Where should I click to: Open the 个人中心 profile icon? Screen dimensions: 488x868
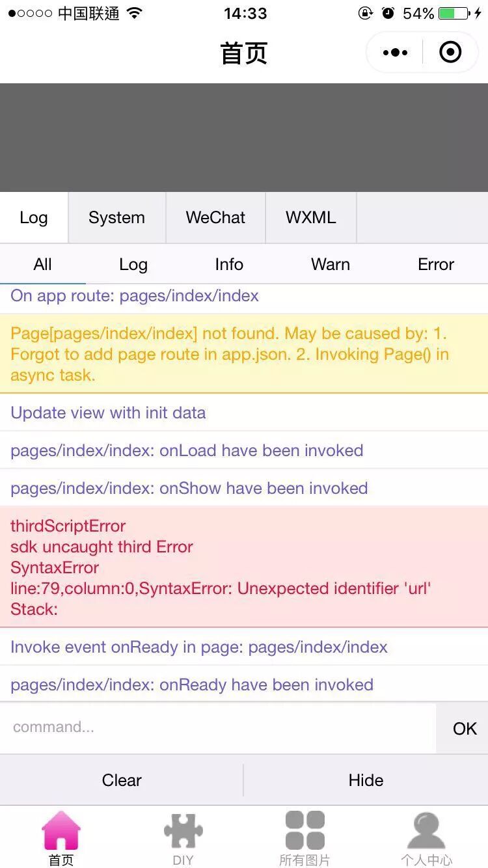point(426,830)
